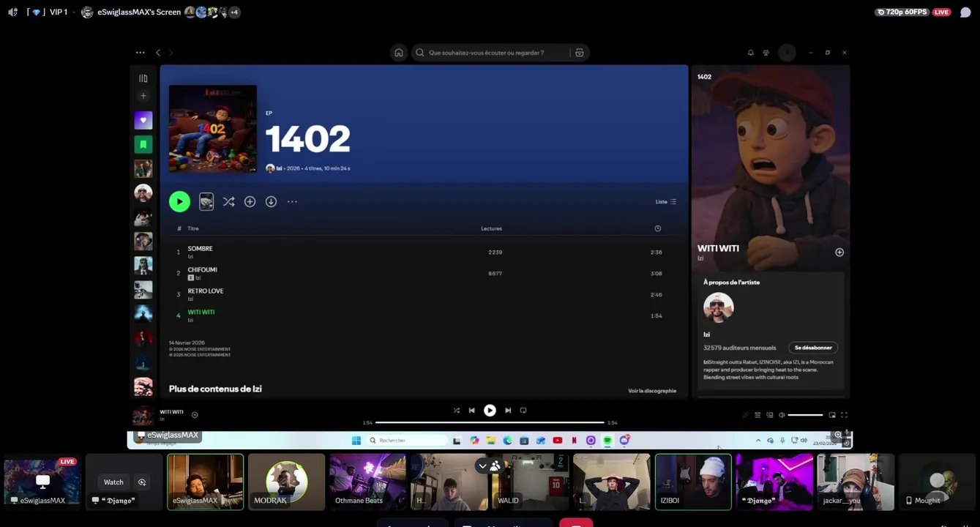Select IZIBOI participant tile
980x527 pixels.
[x=693, y=482]
